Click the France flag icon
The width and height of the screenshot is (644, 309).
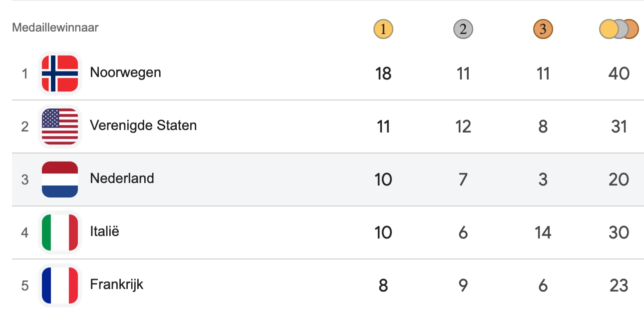pyautogui.click(x=60, y=285)
